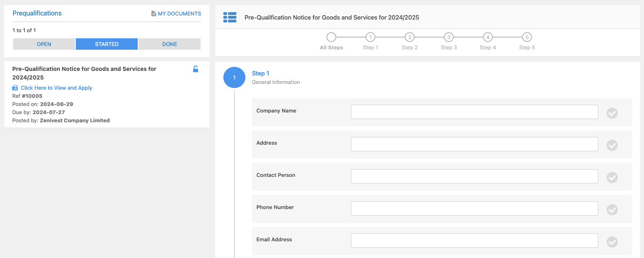Click the list view icon beside notice title
The width and height of the screenshot is (644, 258).
tap(230, 17)
